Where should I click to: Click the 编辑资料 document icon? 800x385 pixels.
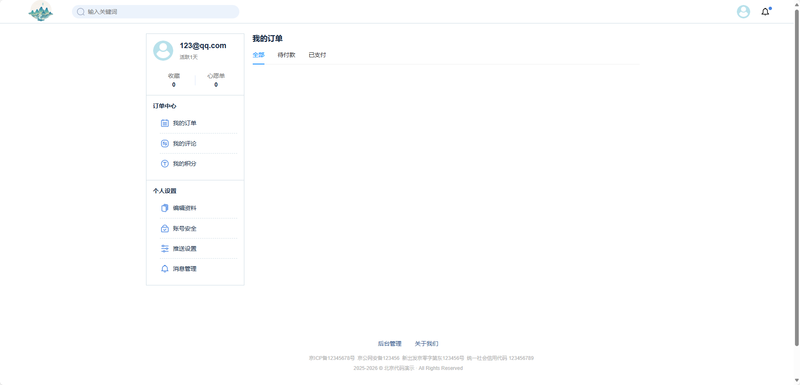pos(165,208)
